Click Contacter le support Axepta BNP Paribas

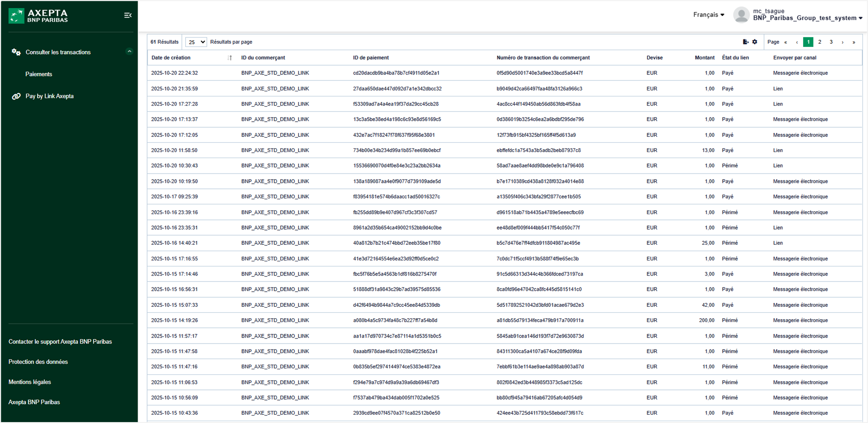[60, 342]
